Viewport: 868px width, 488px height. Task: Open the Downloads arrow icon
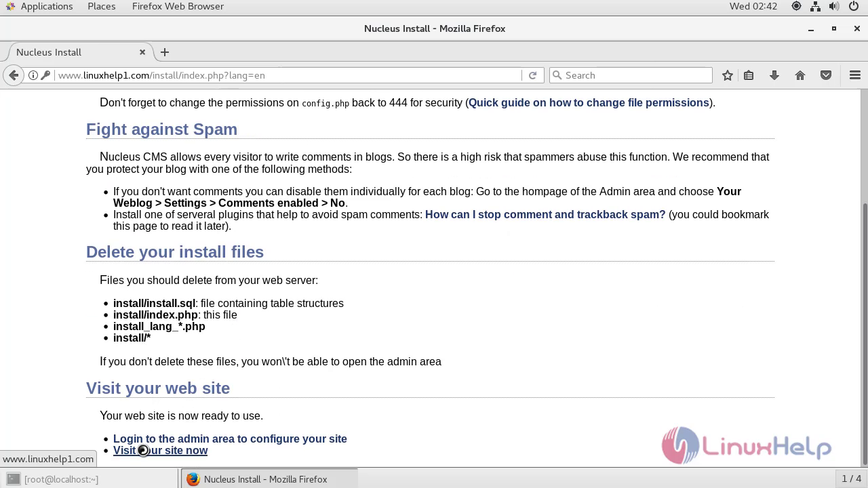pyautogui.click(x=774, y=75)
